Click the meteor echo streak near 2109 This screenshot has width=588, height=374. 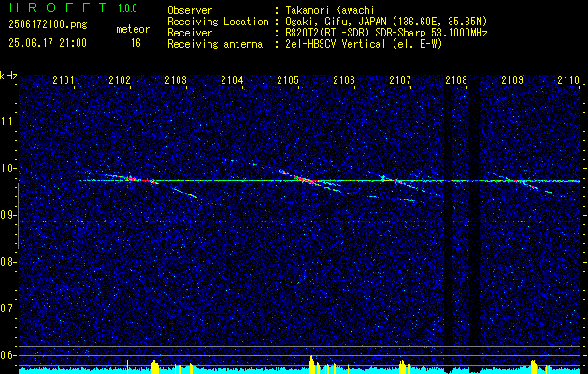pyautogui.click(x=523, y=183)
